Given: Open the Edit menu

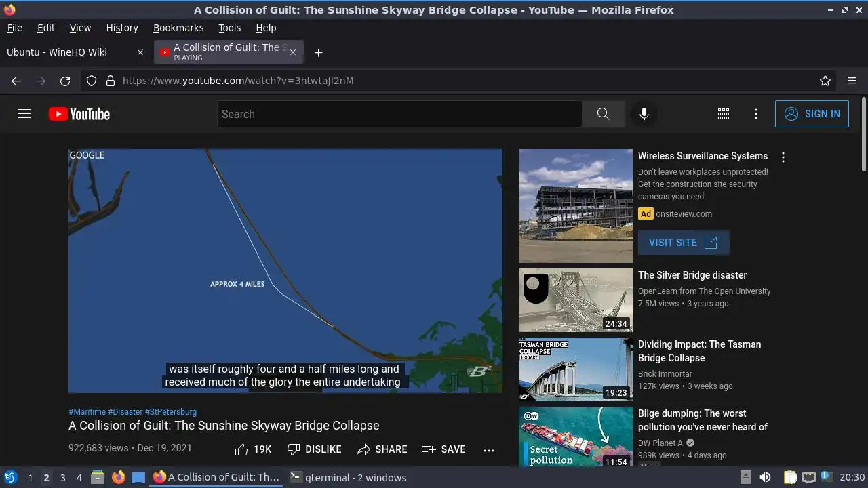Looking at the screenshot, I should [46, 28].
